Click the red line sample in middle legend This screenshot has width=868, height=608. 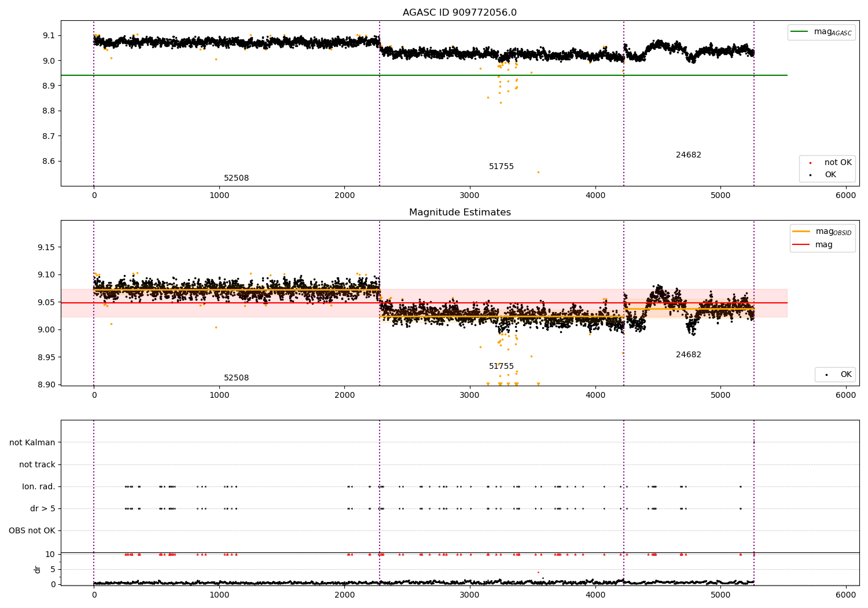[801, 245]
